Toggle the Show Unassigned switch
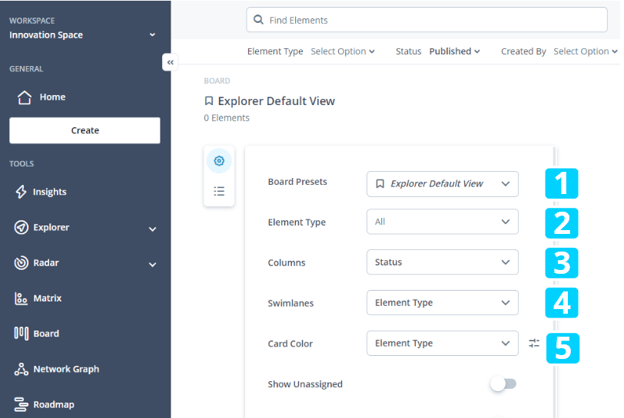624x418 pixels. [503, 384]
